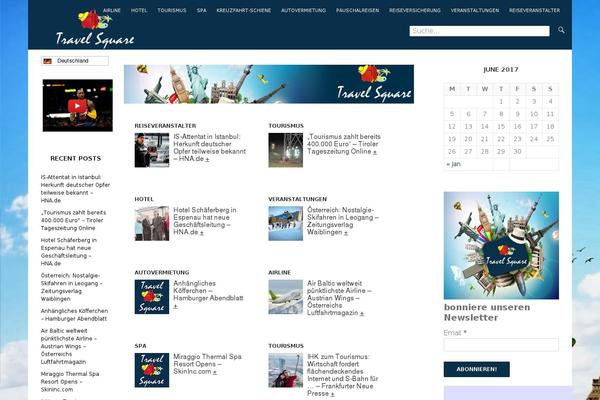Screen dimensions: 600x400
Task: Click the German flag icon
Action: click(47, 61)
